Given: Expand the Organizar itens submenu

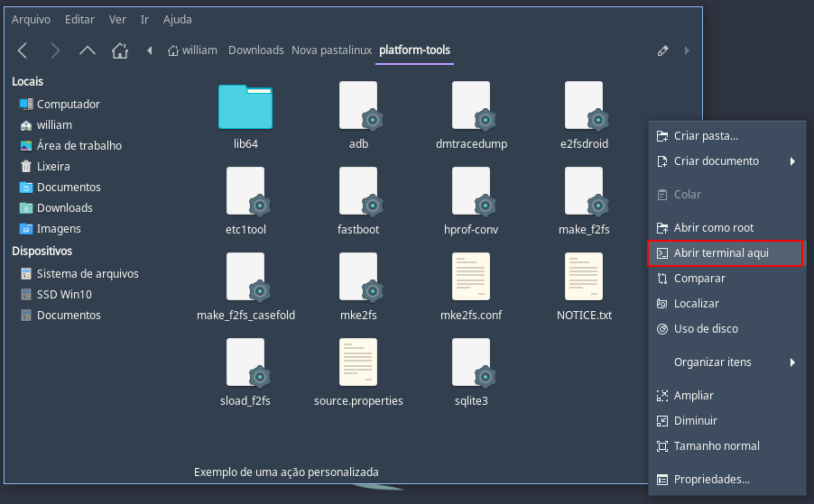Looking at the screenshot, I should point(726,362).
